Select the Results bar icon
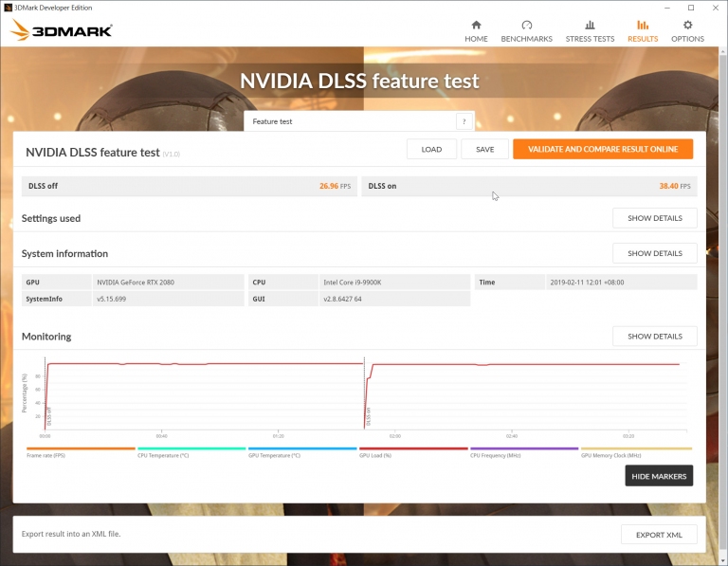 point(643,25)
